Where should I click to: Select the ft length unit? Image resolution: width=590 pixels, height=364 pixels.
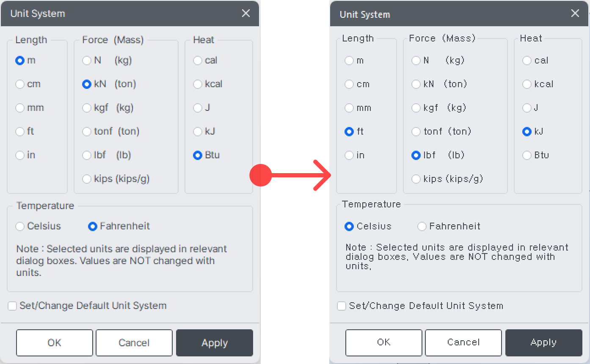click(x=20, y=132)
